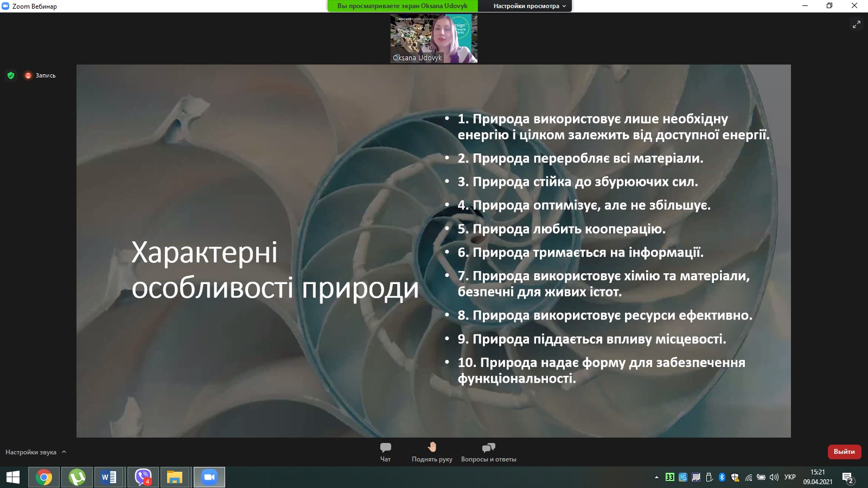Open the Windows Start menu
The image size is (868, 488).
13,477
